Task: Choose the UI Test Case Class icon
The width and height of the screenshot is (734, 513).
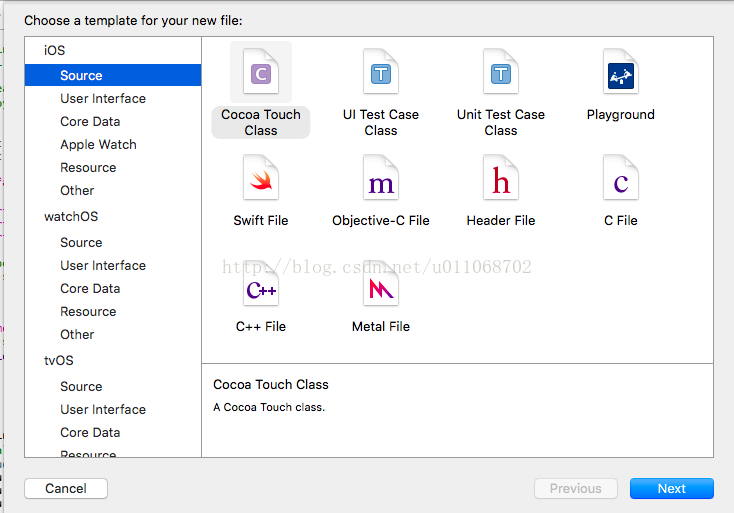Action: click(x=381, y=72)
